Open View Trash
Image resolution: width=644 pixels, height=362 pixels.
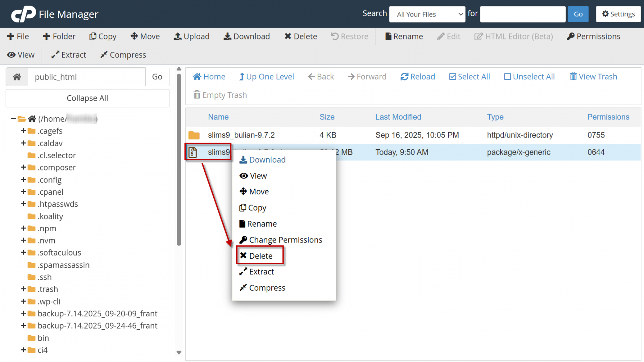tap(593, 77)
